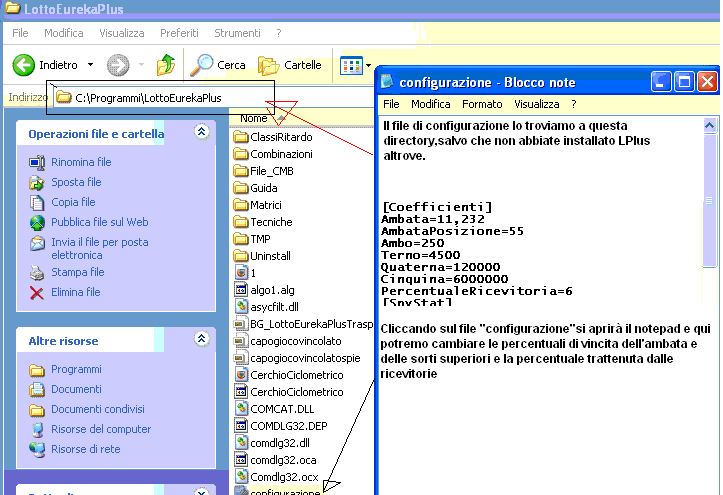
Task: Open the view mode grid icon
Action: tap(351, 65)
